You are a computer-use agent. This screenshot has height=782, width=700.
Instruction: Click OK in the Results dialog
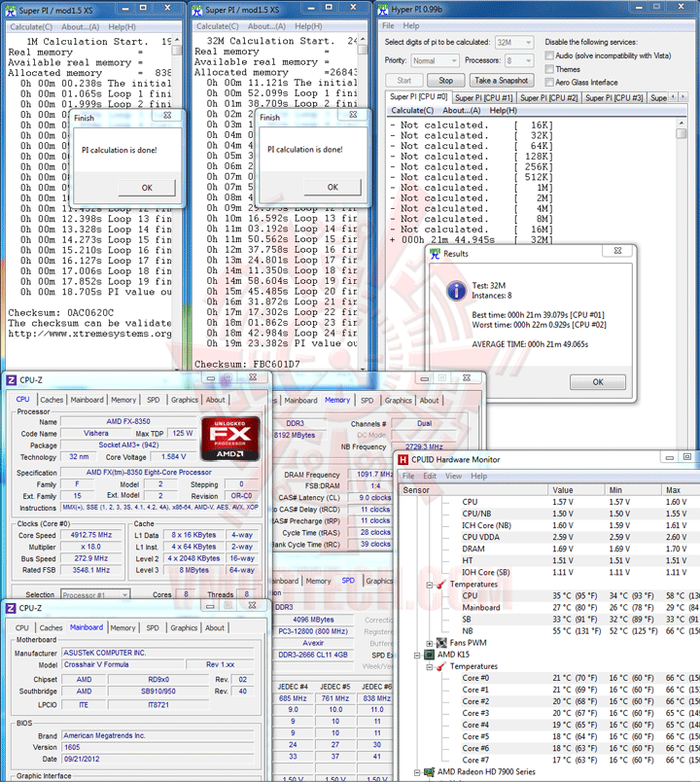(x=598, y=382)
